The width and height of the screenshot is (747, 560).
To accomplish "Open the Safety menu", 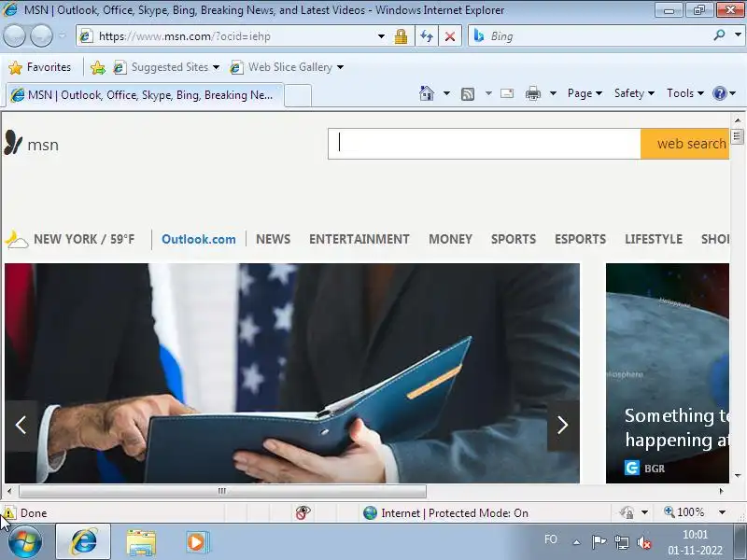I will (634, 93).
